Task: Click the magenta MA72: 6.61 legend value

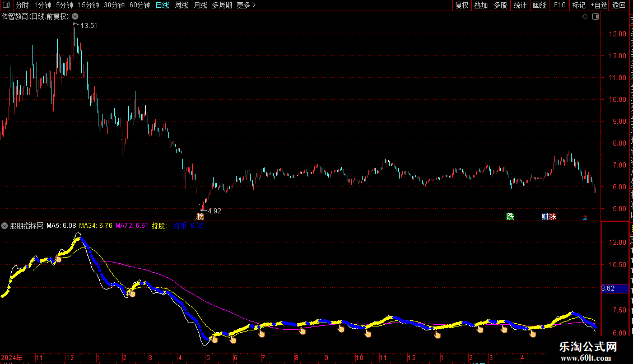Action: coord(132,226)
